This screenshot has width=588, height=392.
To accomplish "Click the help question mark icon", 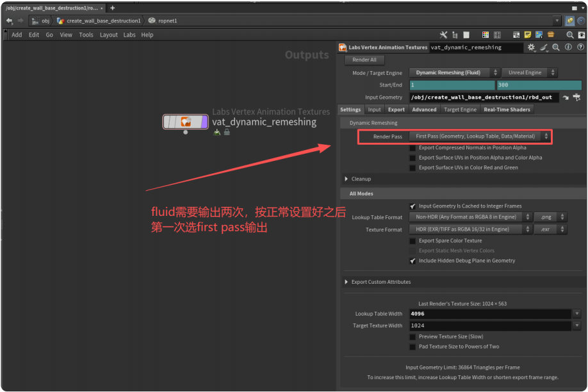I will (x=579, y=47).
